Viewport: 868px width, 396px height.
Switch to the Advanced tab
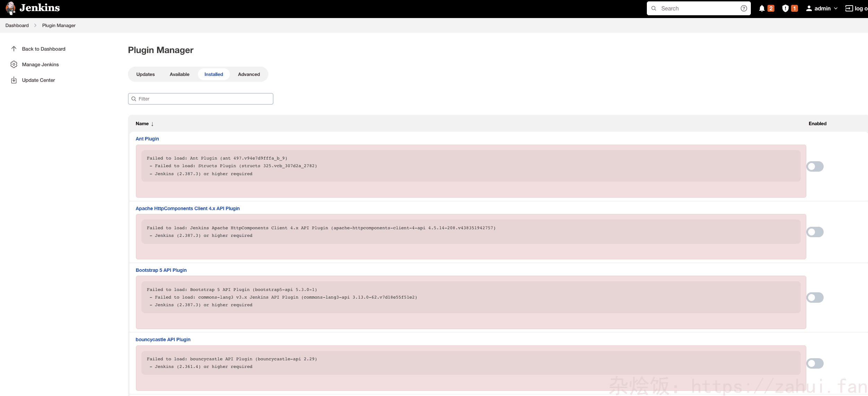(x=249, y=74)
